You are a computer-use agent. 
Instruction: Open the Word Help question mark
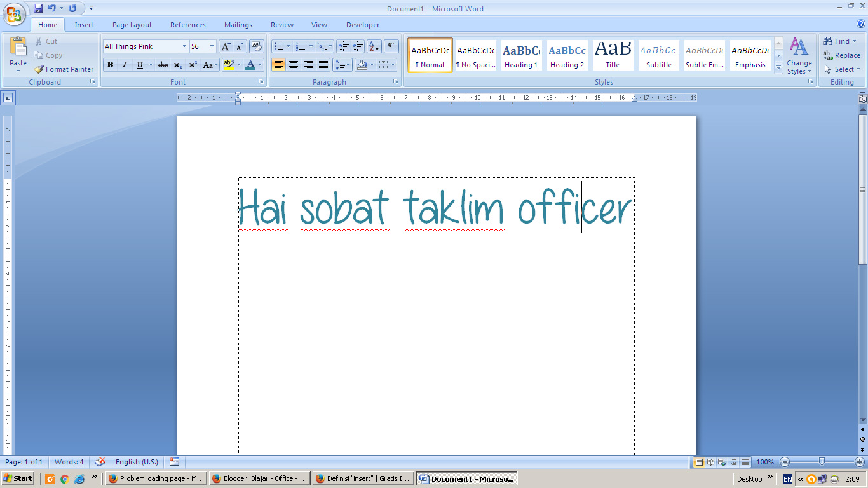pos(861,24)
